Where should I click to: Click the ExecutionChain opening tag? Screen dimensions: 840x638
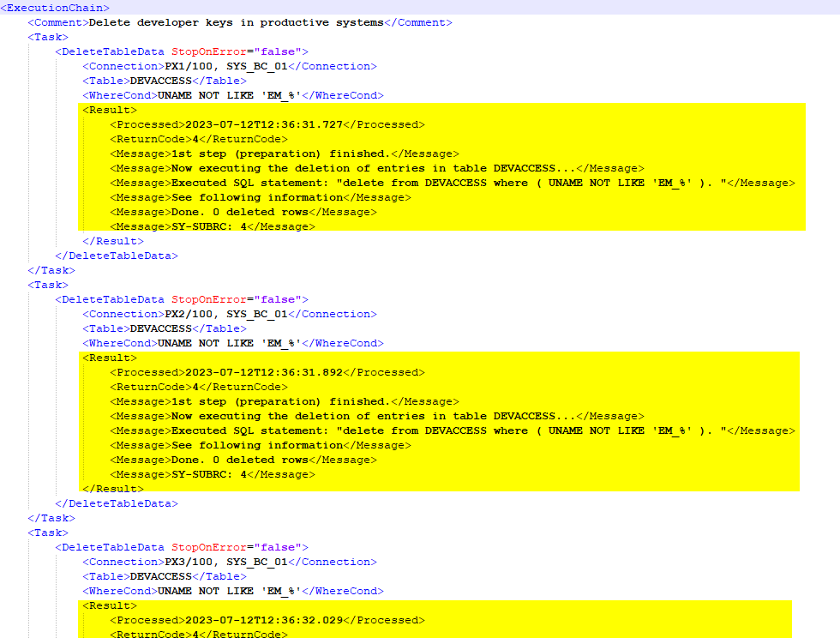pos(55,8)
